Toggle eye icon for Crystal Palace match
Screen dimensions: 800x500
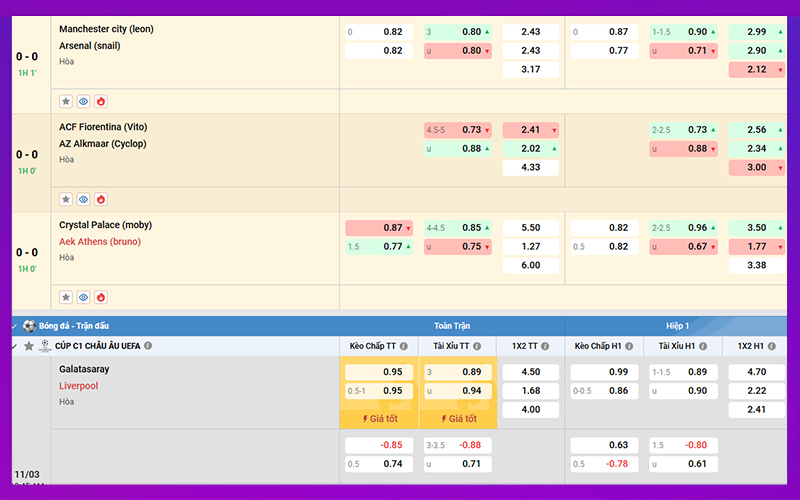click(x=83, y=297)
